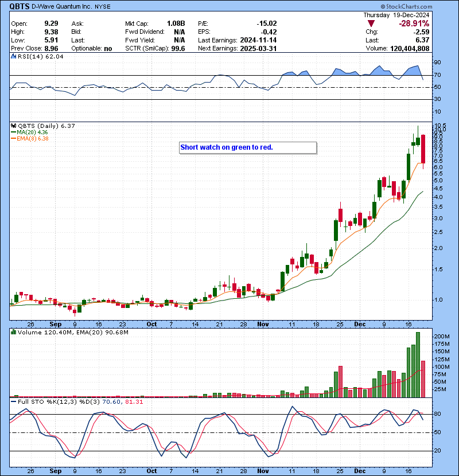Click the Low price 5.91

51,40
